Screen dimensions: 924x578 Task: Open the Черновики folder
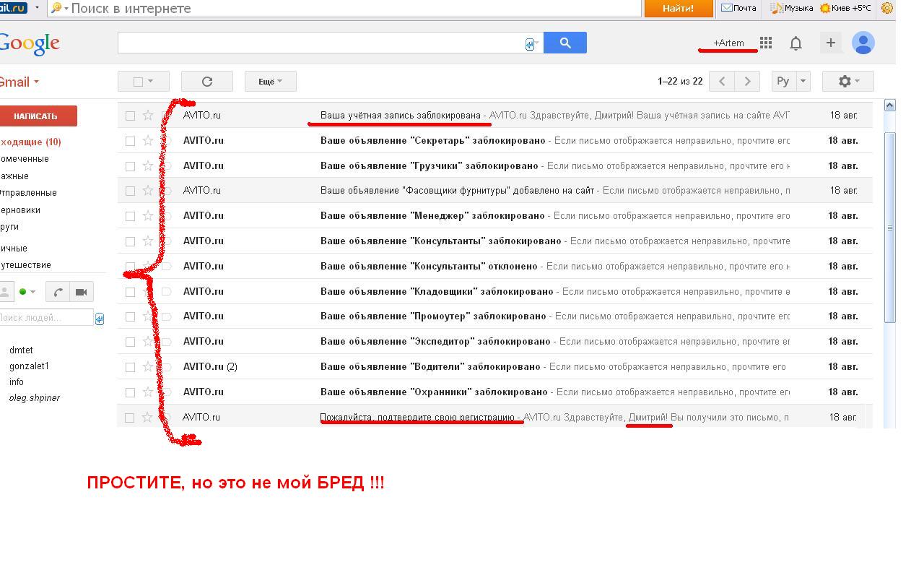20,210
